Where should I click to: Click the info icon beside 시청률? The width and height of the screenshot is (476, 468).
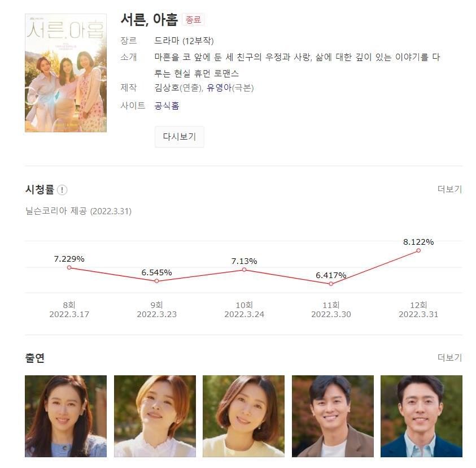coord(62,190)
